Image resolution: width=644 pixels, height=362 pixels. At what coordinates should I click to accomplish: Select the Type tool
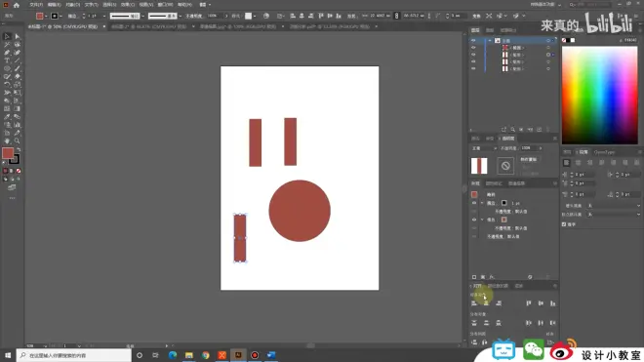pos(7,60)
